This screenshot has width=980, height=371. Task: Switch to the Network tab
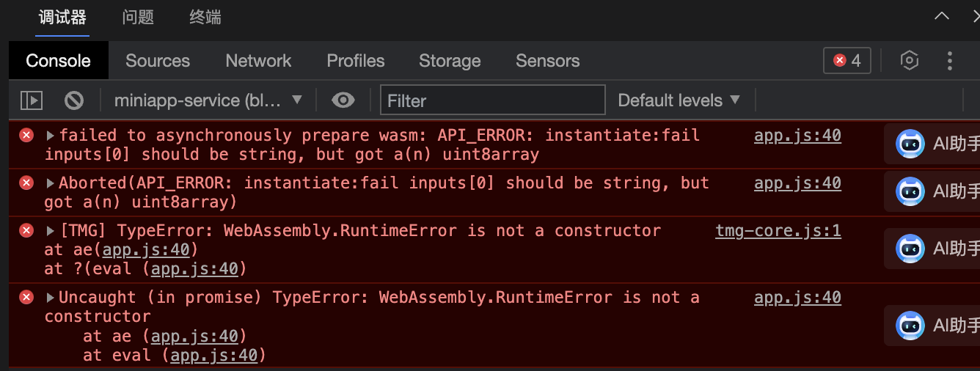(258, 61)
